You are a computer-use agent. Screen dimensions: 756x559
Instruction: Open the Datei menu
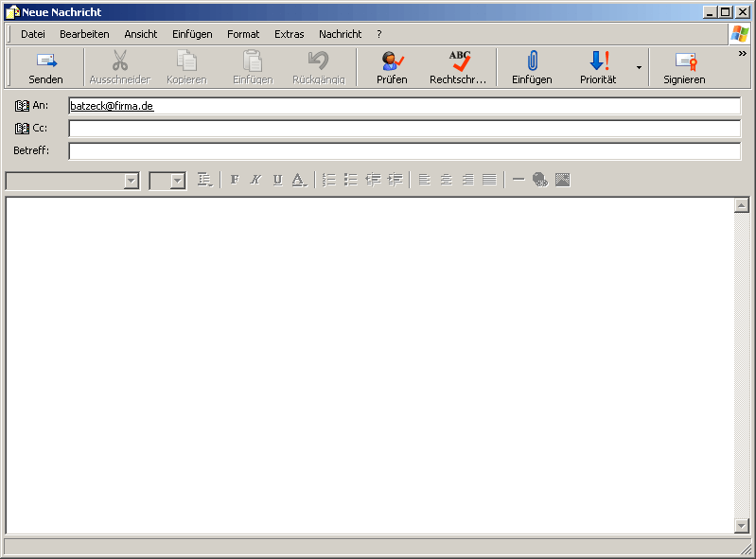pyautogui.click(x=33, y=34)
